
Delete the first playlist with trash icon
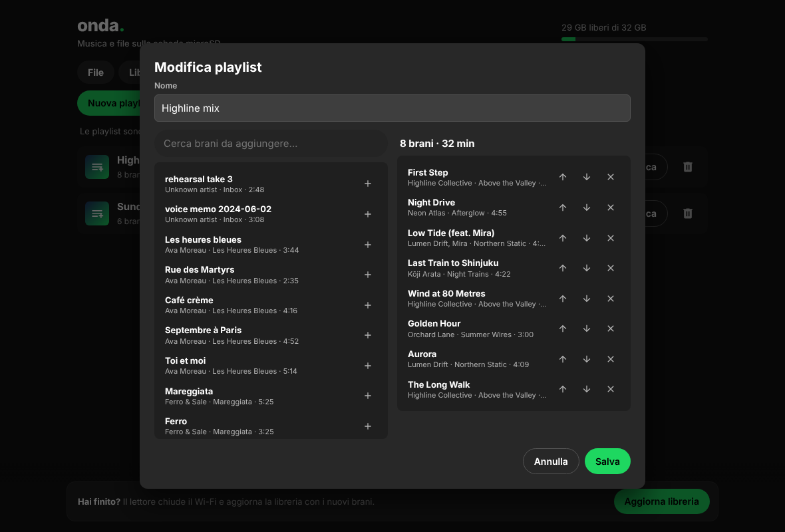687,167
